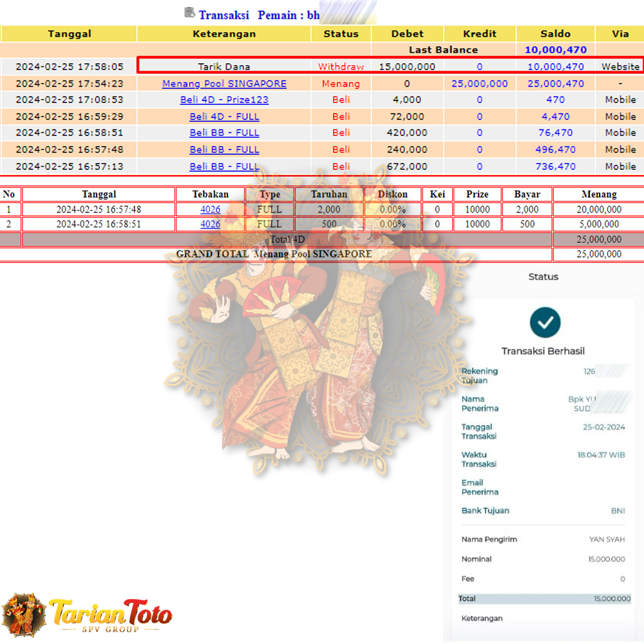Click the 4026 link in row 2
The image size is (644, 644).
pos(210,224)
